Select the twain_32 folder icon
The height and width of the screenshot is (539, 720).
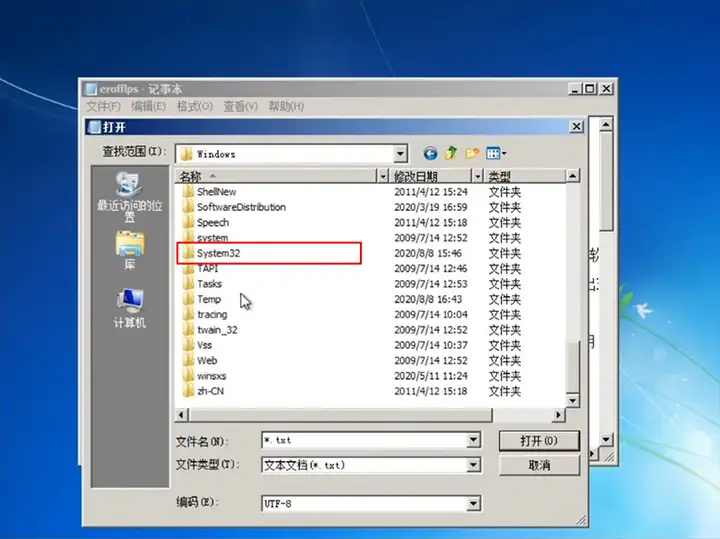click(188, 330)
